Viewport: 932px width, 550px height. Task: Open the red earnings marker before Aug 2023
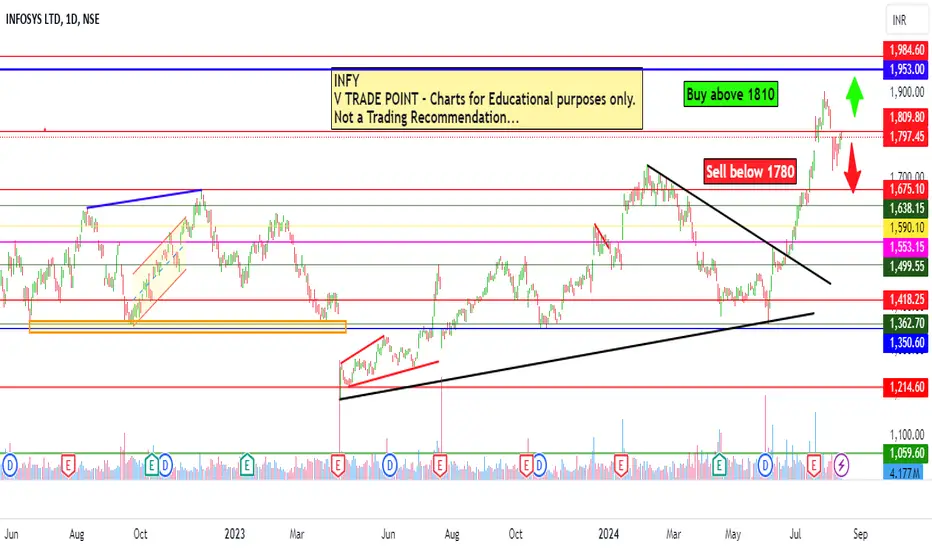pyautogui.click(x=439, y=465)
